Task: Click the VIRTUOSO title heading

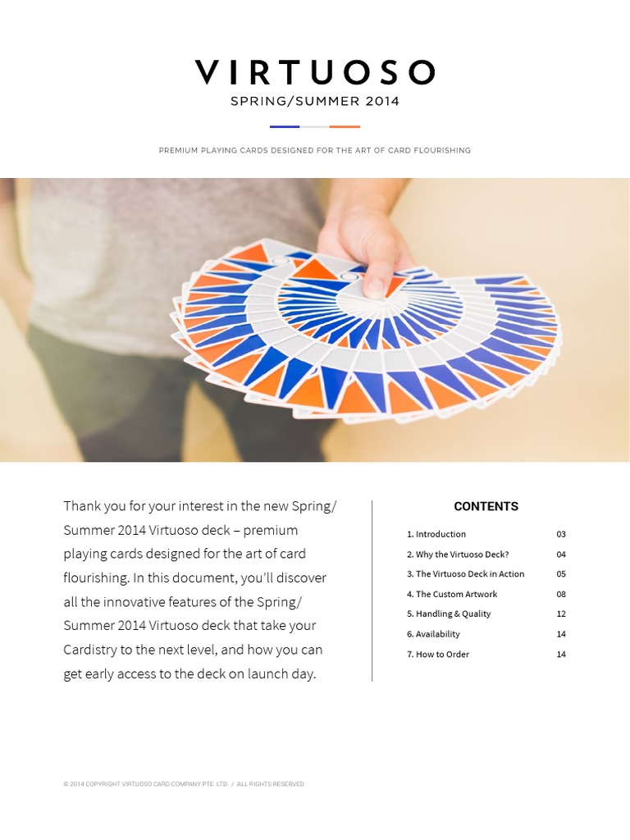Action: coord(315,73)
